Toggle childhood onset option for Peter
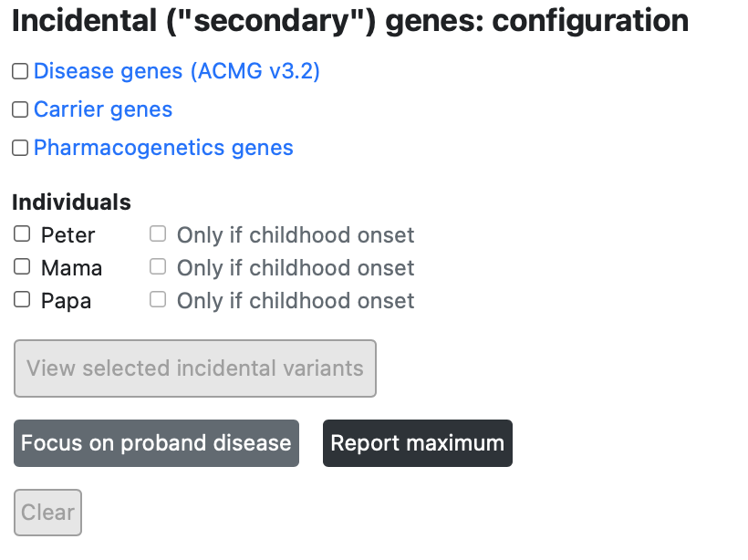 point(158,234)
